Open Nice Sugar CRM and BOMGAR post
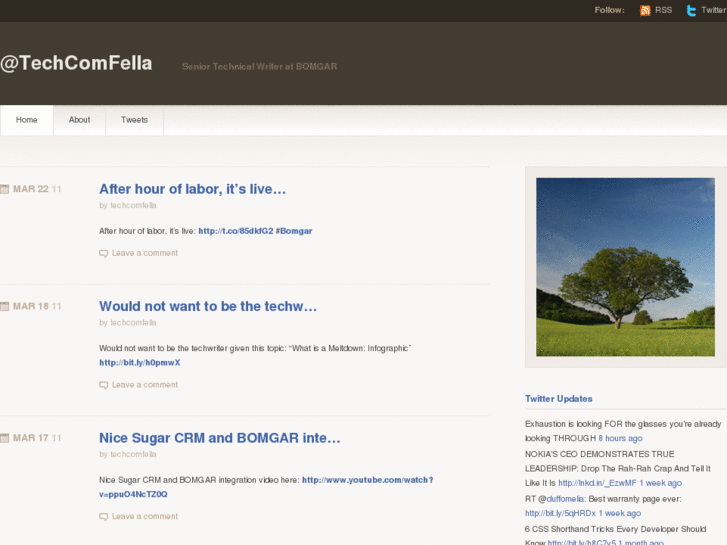Screen dimensions: 727x545 [220, 438]
